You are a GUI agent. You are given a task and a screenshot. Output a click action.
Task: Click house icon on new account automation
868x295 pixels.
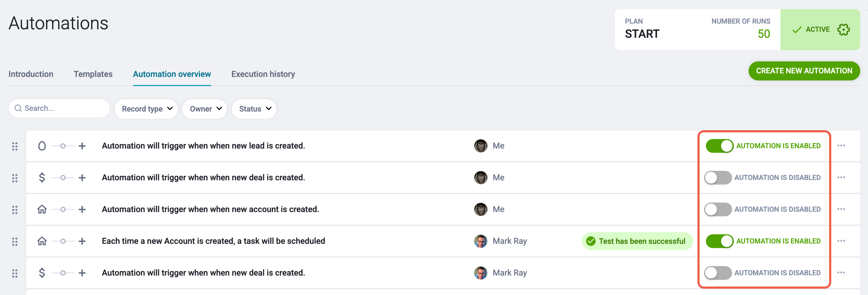(x=42, y=209)
